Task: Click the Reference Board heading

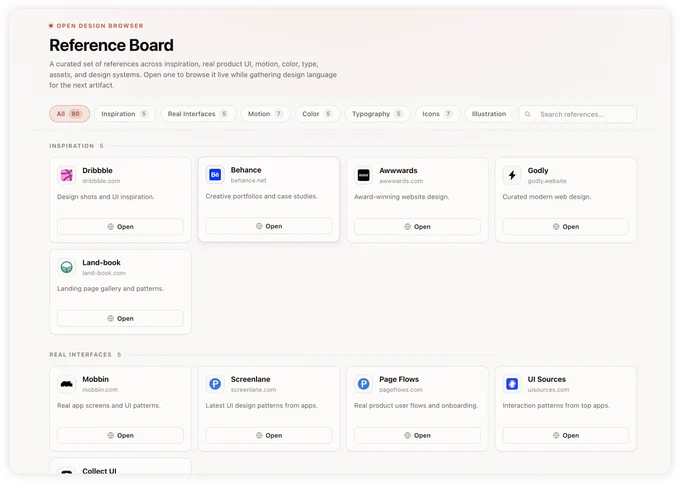Action: coord(111,45)
